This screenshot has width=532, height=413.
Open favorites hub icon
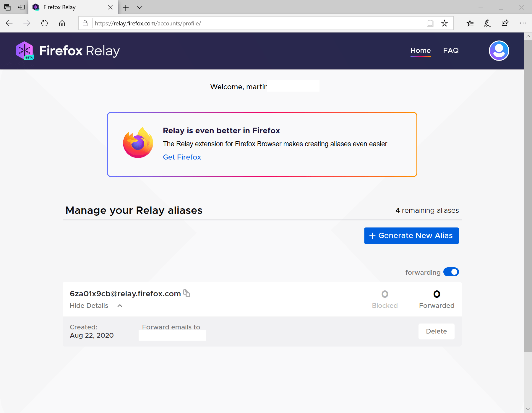pyautogui.click(x=470, y=23)
